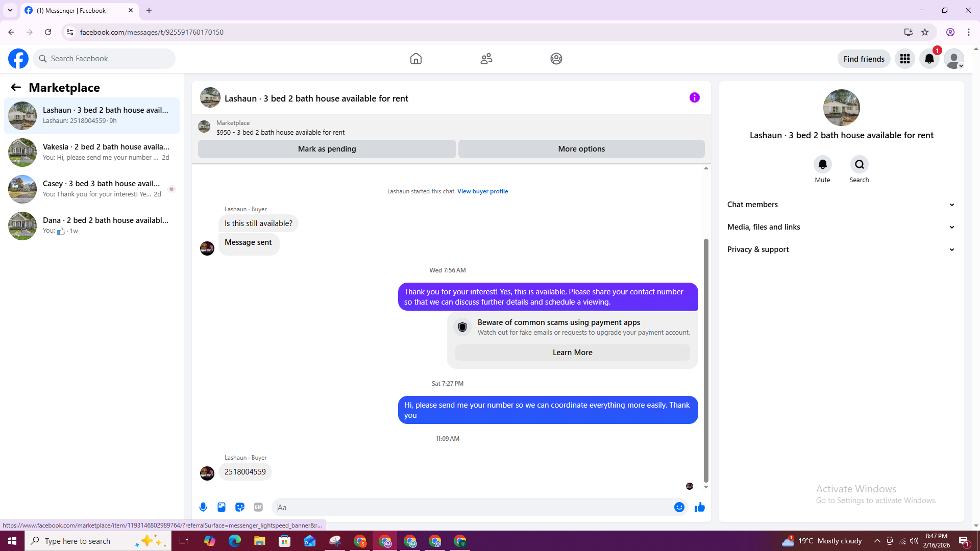The image size is (980, 551).
Task: Open the account profile avatar menu
Action: [954, 59]
